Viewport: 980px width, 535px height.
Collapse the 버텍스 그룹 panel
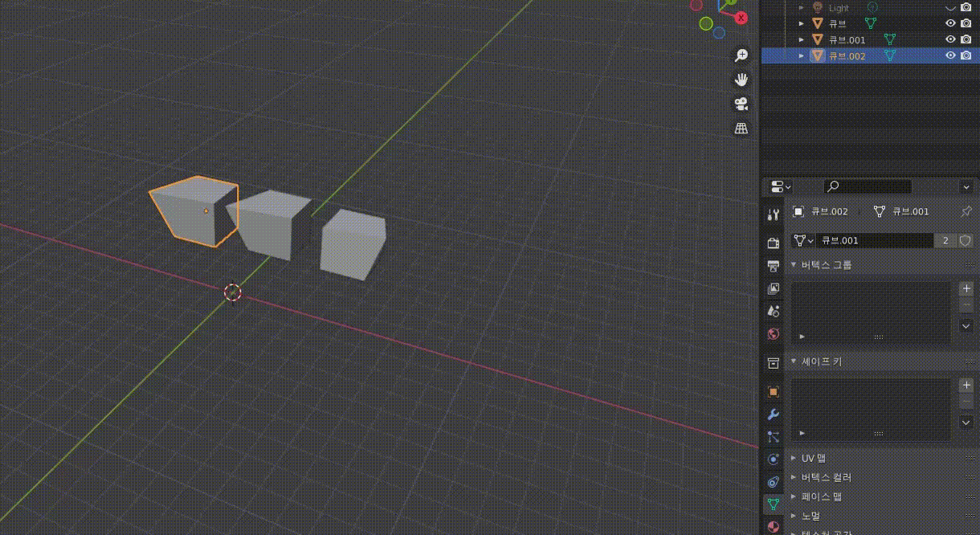[x=794, y=265]
